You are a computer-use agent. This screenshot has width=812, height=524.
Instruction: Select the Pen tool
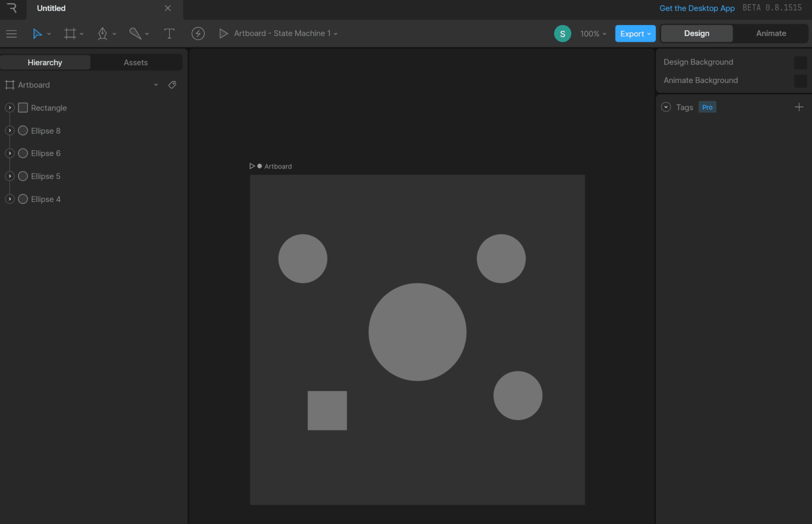pos(102,34)
